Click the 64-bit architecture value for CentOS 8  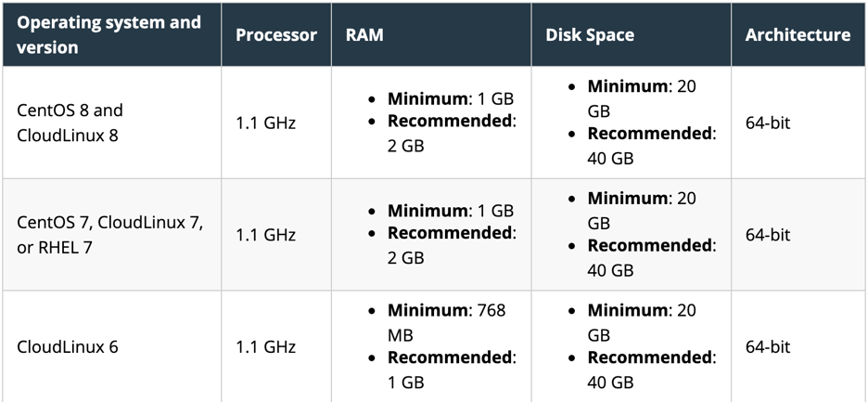[768, 123]
